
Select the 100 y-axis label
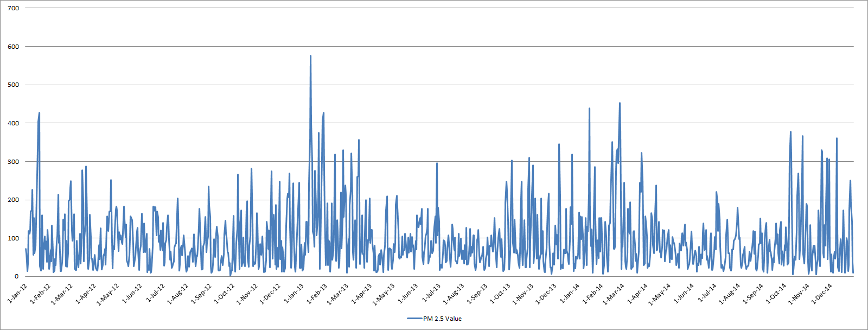pos(14,238)
